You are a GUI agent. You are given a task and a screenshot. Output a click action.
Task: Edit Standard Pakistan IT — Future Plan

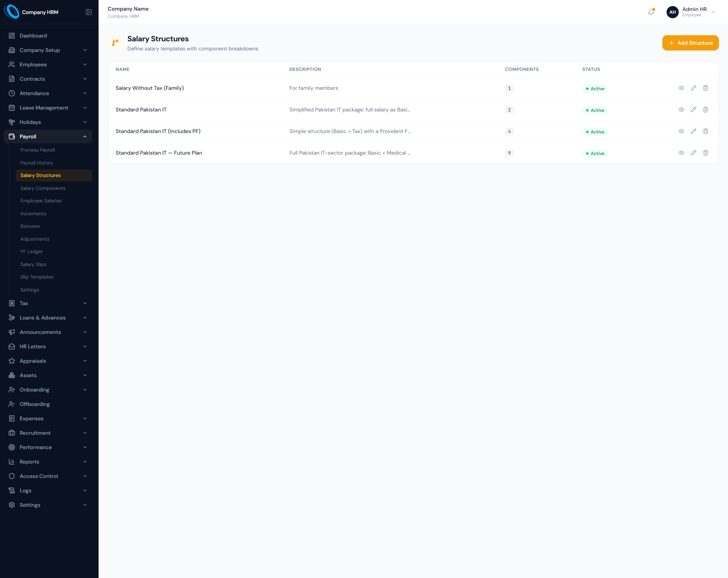[693, 153]
